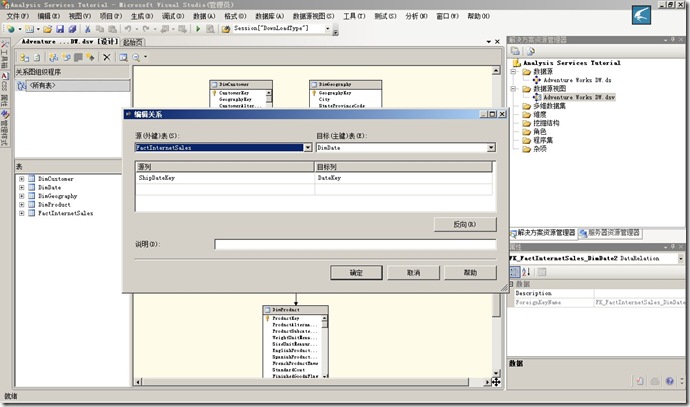Click the Copy icon in toolbar
Screen dimensions: 690x407
pyautogui.click(x=100, y=29)
